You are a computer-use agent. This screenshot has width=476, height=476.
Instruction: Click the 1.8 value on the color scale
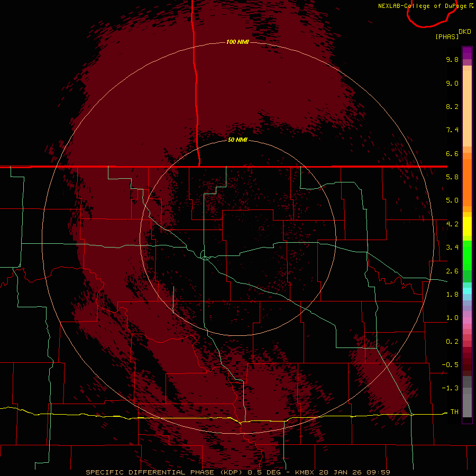pyautogui.click(x=452, y=295)
